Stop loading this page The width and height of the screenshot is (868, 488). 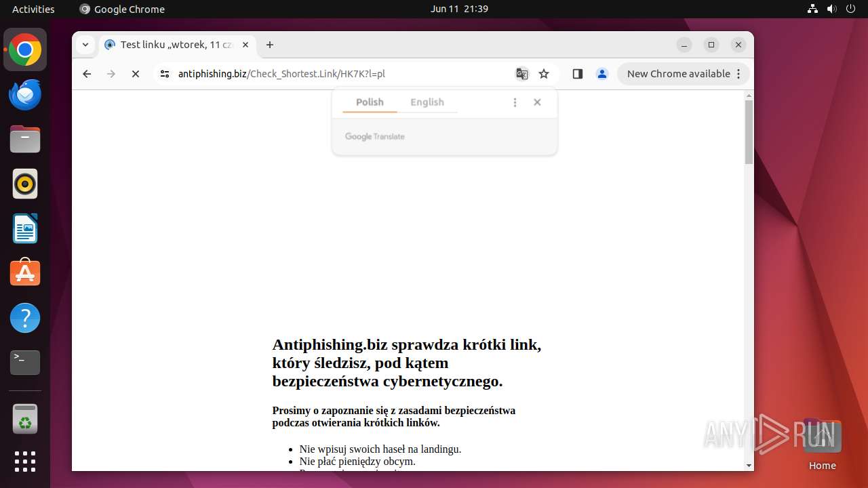tap(136, 74)
